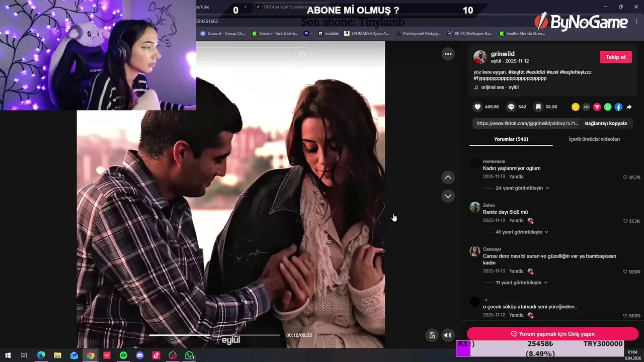Switch to Yorumlar (542) tab
Screen dimensions: 644x362
pos(511,139)
